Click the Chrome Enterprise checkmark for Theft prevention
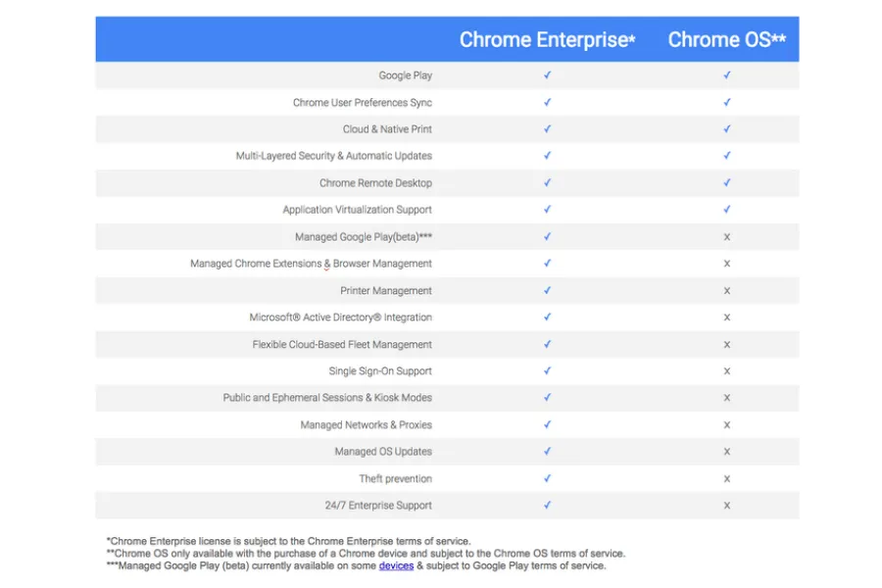Screen dimensions: 882x588 (x=547, y=479)
